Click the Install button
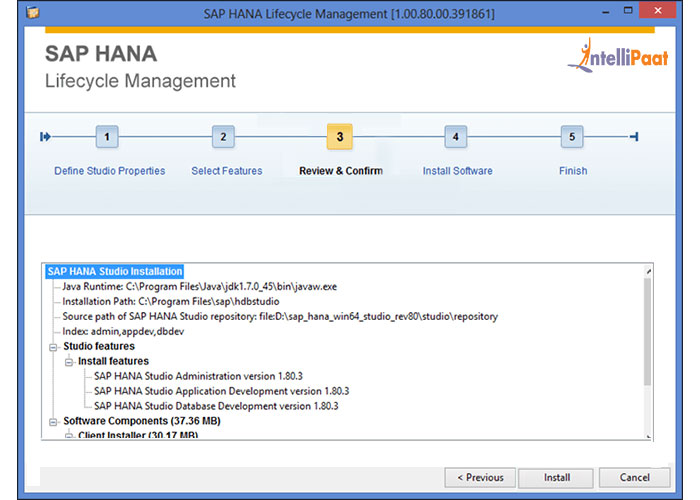 [556, 478]
